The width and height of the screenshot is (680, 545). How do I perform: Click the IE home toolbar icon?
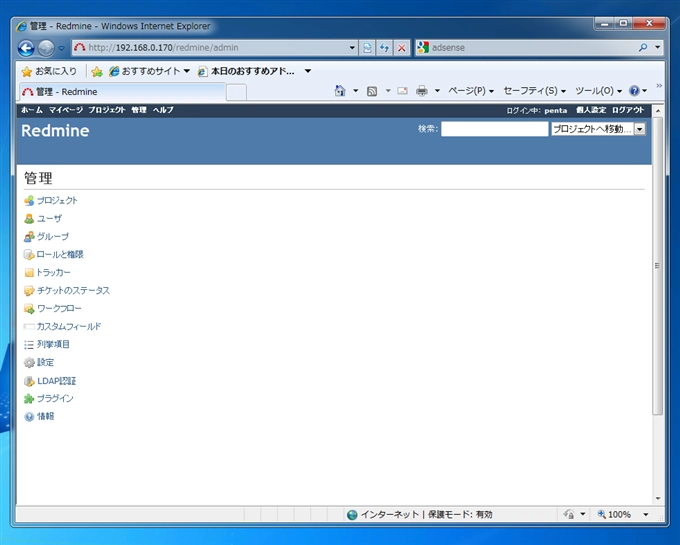[340, 91]
